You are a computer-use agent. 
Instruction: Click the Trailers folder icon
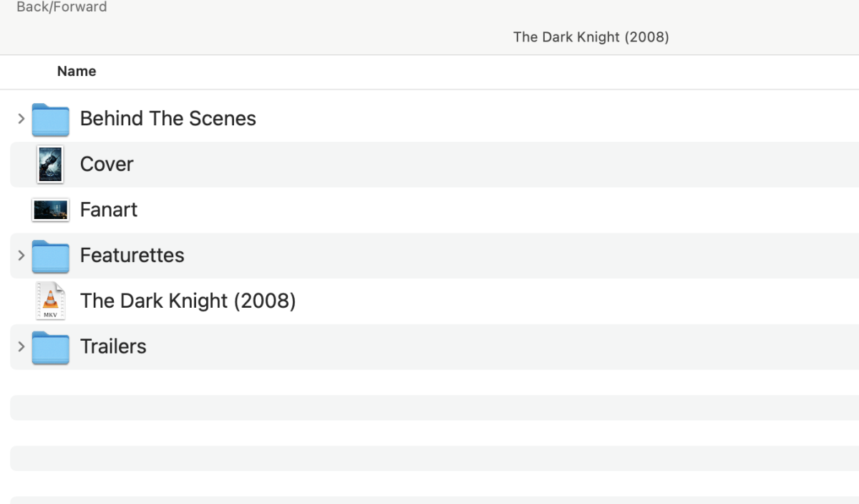[50, 346]
